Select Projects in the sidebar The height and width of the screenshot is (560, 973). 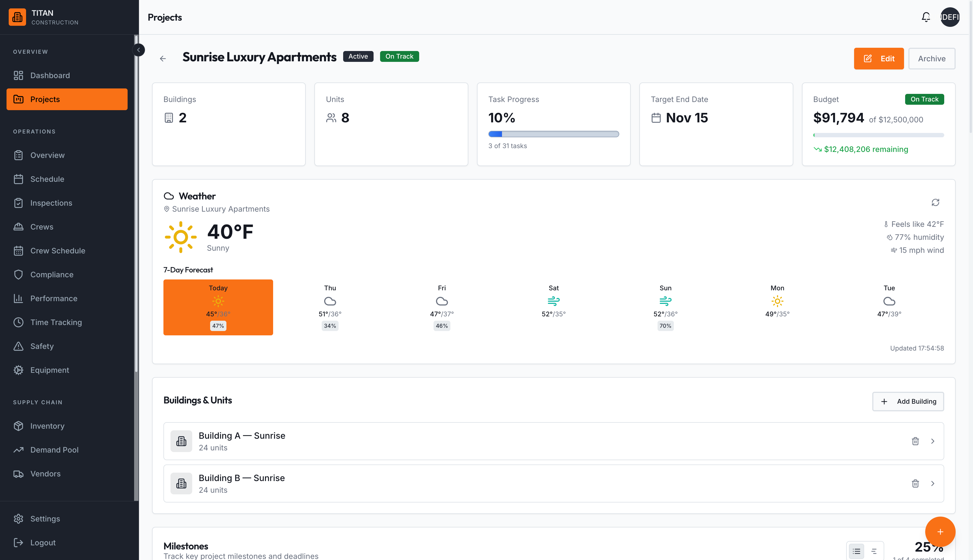pos(67,99)
